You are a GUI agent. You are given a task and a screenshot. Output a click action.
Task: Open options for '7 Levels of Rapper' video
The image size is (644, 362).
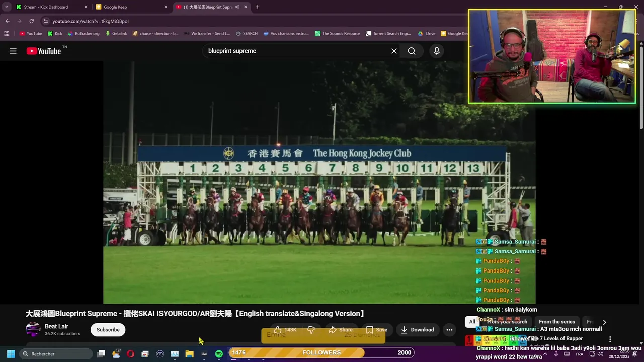click(610, 339)
